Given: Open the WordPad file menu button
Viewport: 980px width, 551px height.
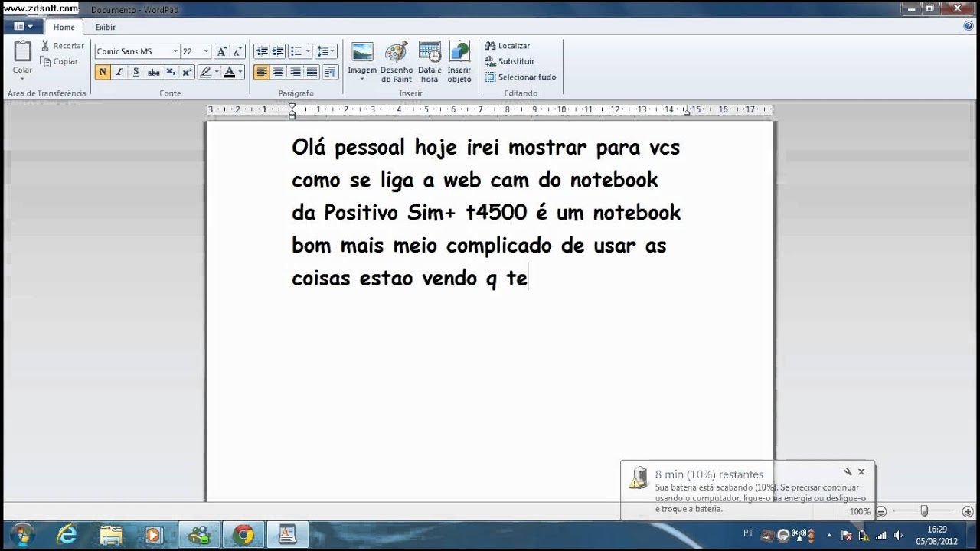Looking at the screenshot, I should (24, 26).
